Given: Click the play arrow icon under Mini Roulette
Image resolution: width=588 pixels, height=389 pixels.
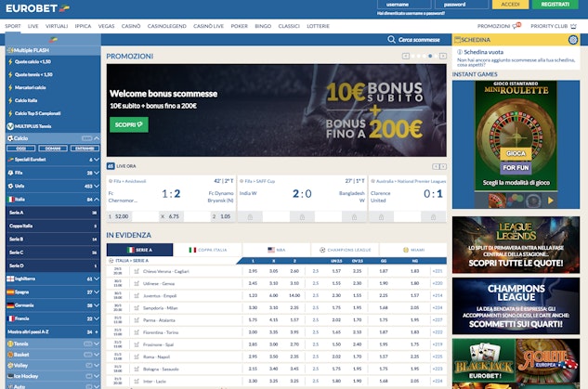Looking at the screenshot, I should click(551, 201).
